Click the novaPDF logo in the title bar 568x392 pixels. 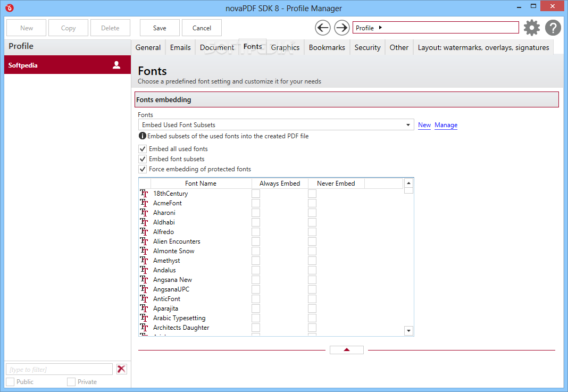(x=10, y=7)
